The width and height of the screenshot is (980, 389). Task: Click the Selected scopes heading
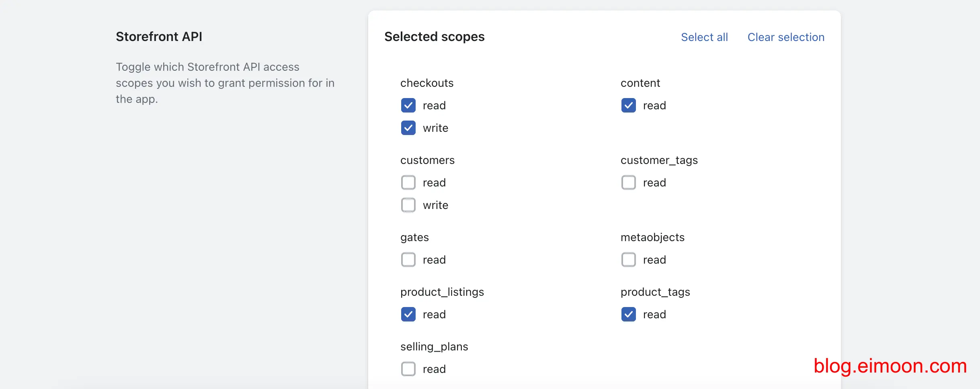(434, 37)
